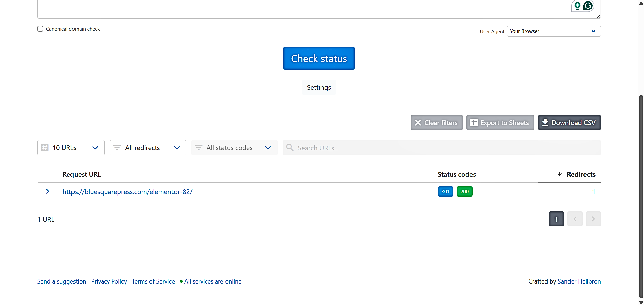The image size is (644, 305).
Task: Click the green lightbulb extension icon
Action: [577, 6]
